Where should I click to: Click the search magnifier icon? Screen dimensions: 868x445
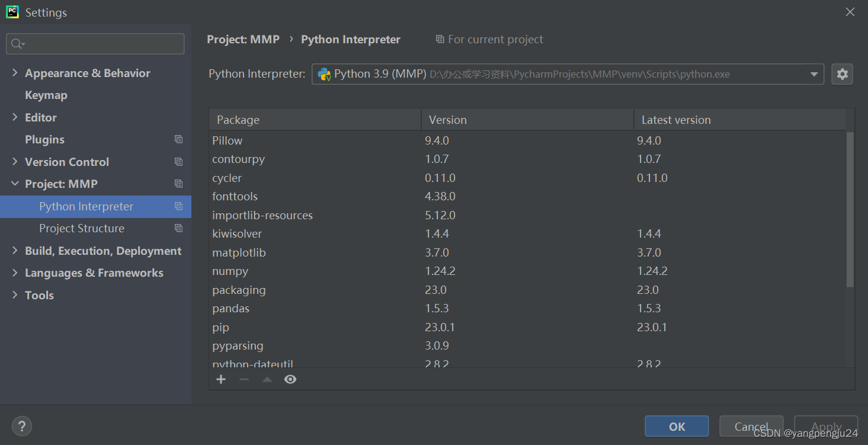pyautogui.click(x=17, y=44)
